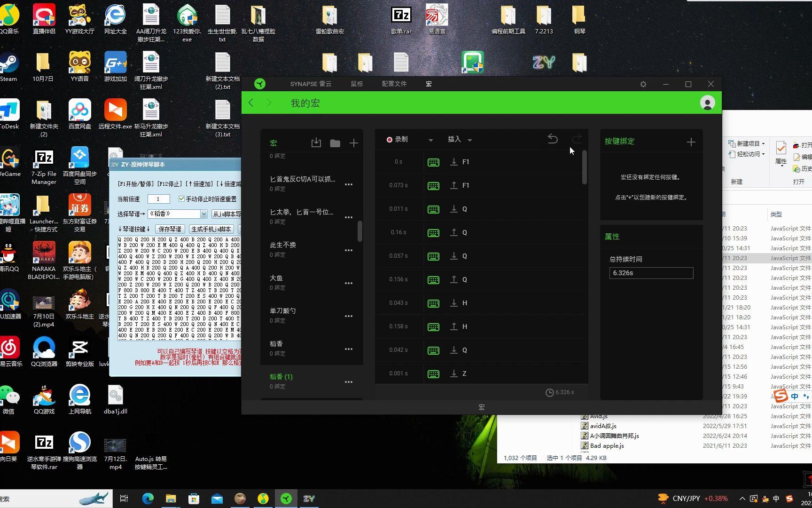Image resolution: width=812 pixels, height=508 pixels.
Task: Click the CNY/JPY taskbar widget
Action: (x=693, y=499)
